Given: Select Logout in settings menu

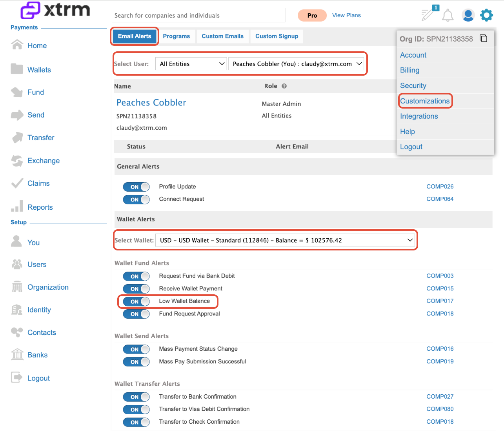Looking at the screenshot, I should click(x=411, y=147).
